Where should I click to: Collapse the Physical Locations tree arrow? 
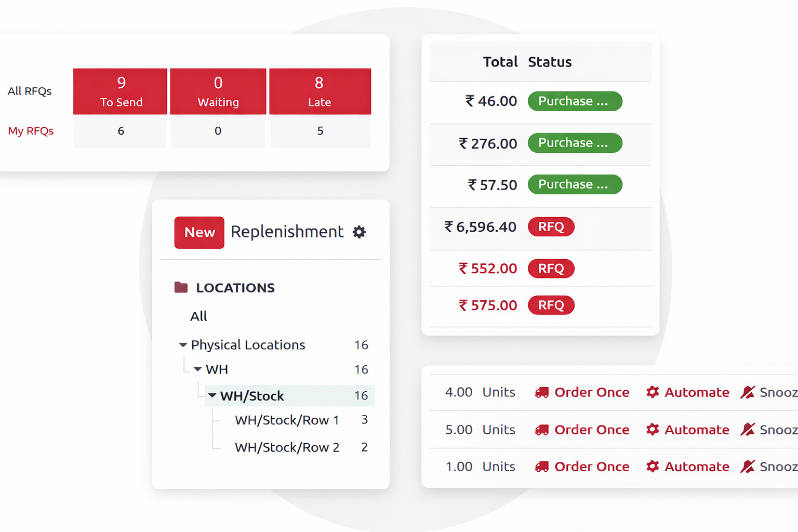pyautogui.click(x=183, y=345)
